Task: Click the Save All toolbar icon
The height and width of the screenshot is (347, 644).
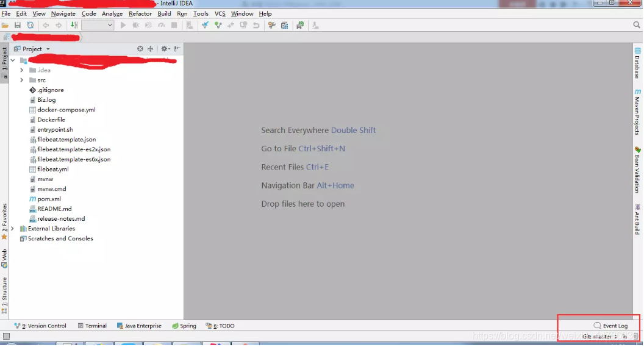Action: 18,26
